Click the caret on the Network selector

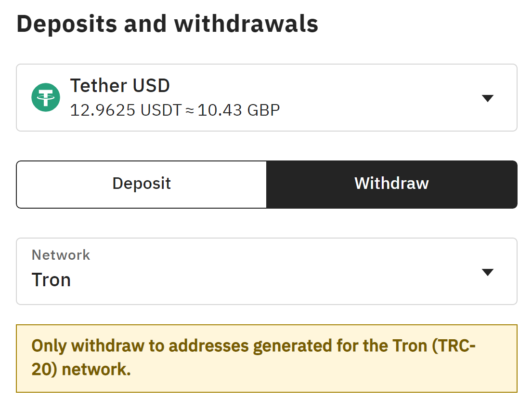(488, 272)
